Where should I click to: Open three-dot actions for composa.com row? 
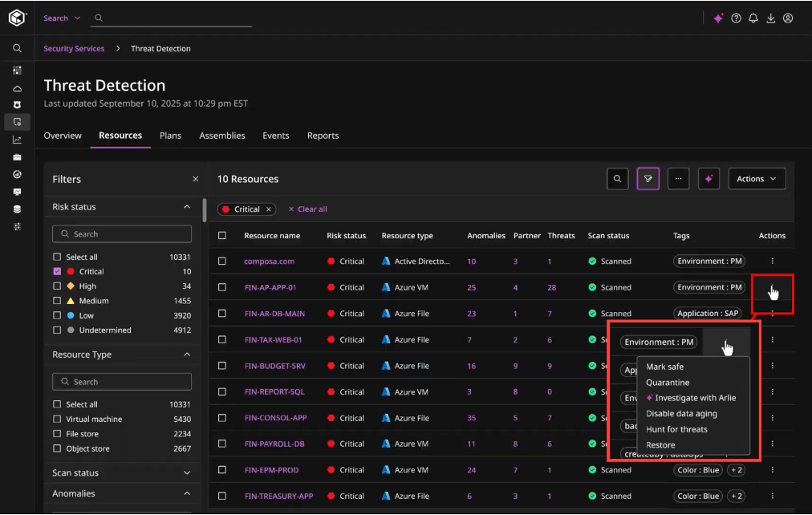click(772, 262)
